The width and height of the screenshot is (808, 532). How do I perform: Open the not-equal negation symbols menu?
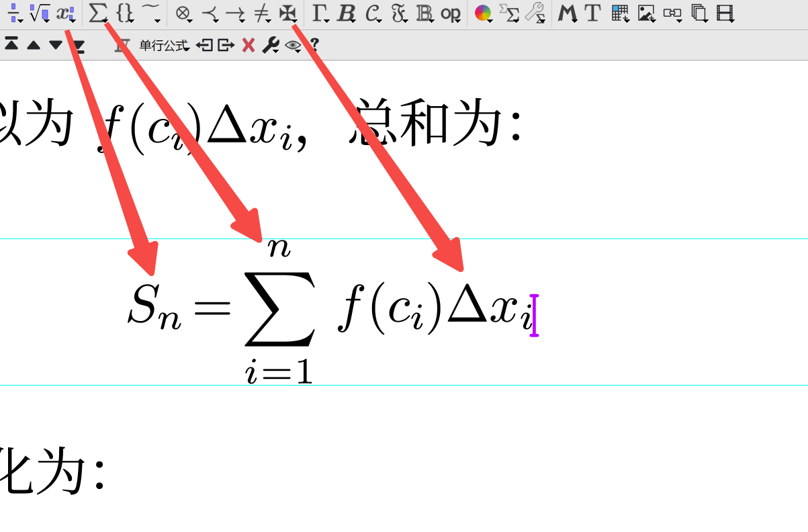(262, 13)
